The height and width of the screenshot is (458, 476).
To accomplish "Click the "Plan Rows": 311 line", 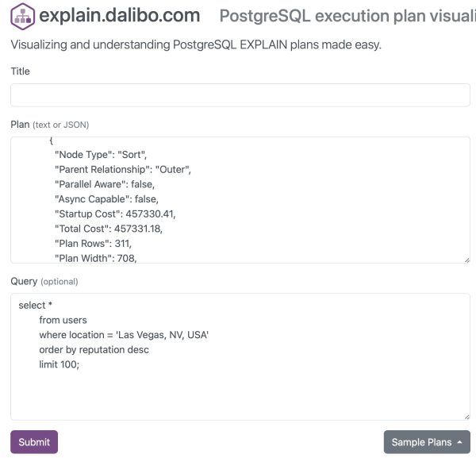I will point(93,244).
